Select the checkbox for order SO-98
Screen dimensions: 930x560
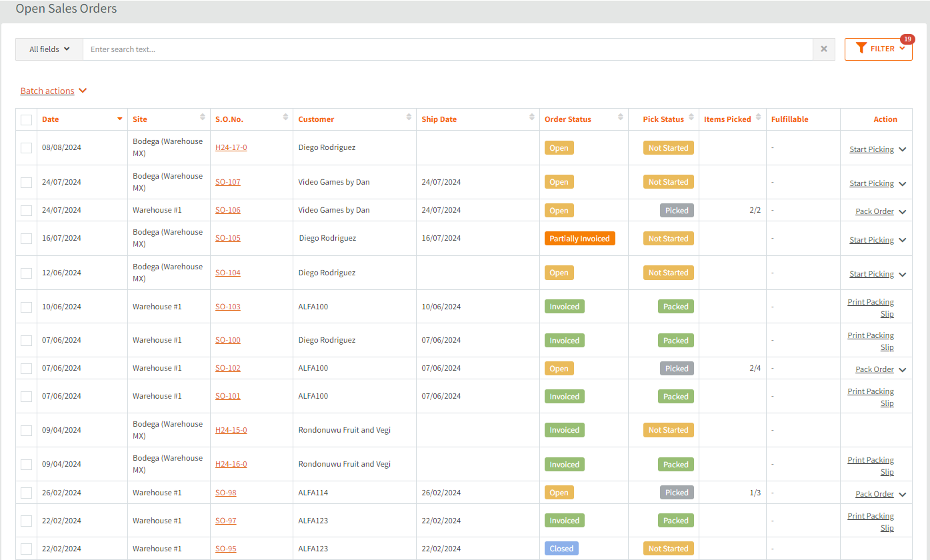(x=26, y=493)
